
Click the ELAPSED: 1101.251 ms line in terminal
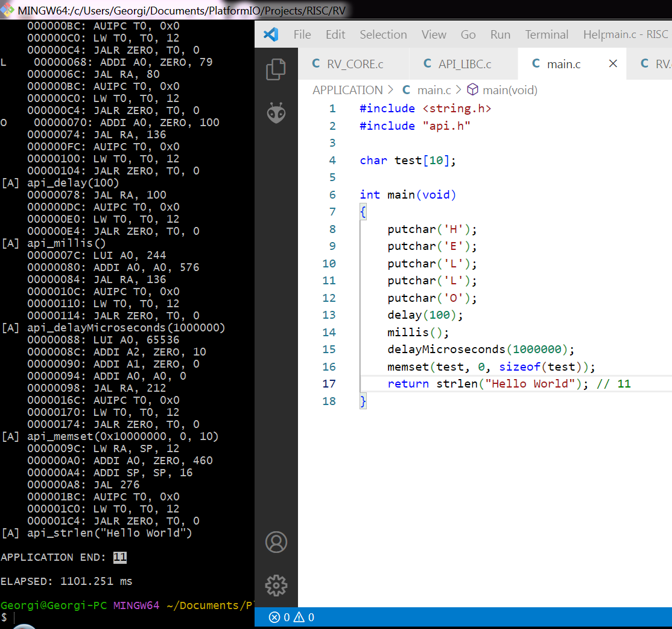click(66, 581)
